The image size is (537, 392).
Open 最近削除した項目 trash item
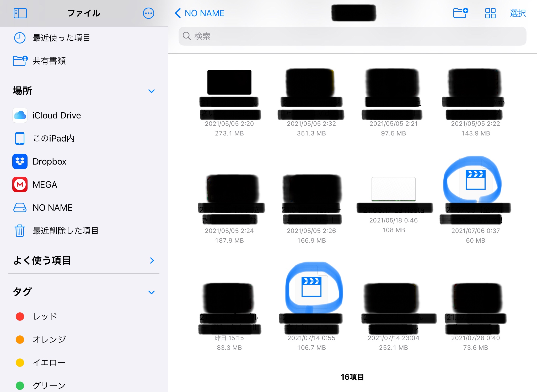click(x=65, y=231)
